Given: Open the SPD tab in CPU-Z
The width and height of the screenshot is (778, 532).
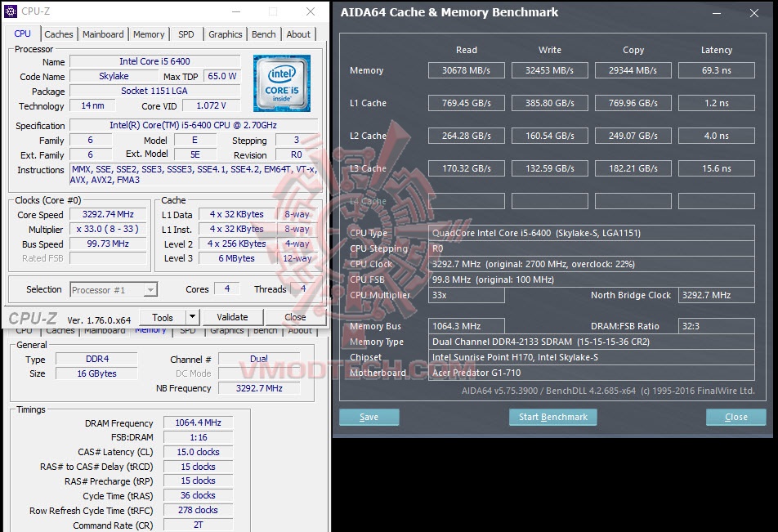Looking at the screenshot, I should [x=186, y=34].
